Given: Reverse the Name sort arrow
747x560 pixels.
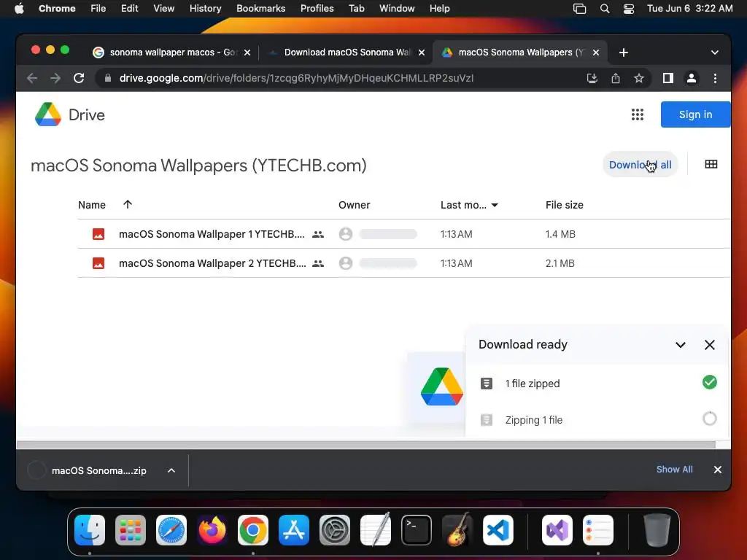Looking at the screenshot, I should tap(127, 204).
